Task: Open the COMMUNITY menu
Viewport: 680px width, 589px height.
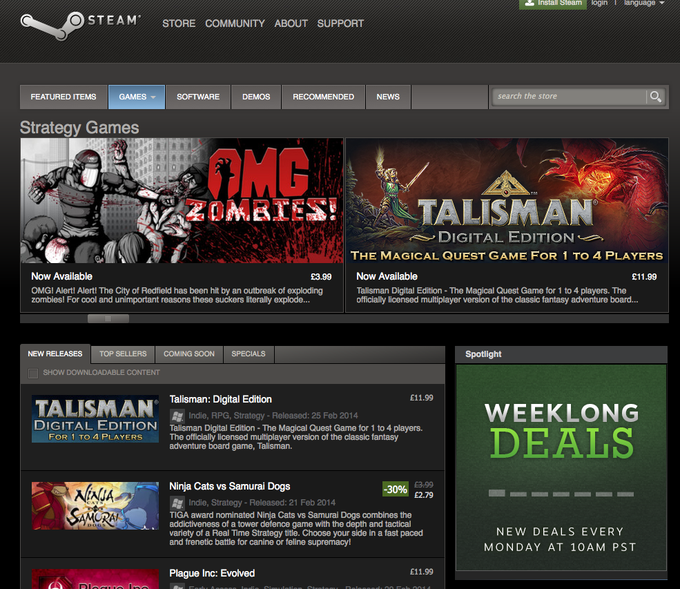Action: [x=235, y=23]
